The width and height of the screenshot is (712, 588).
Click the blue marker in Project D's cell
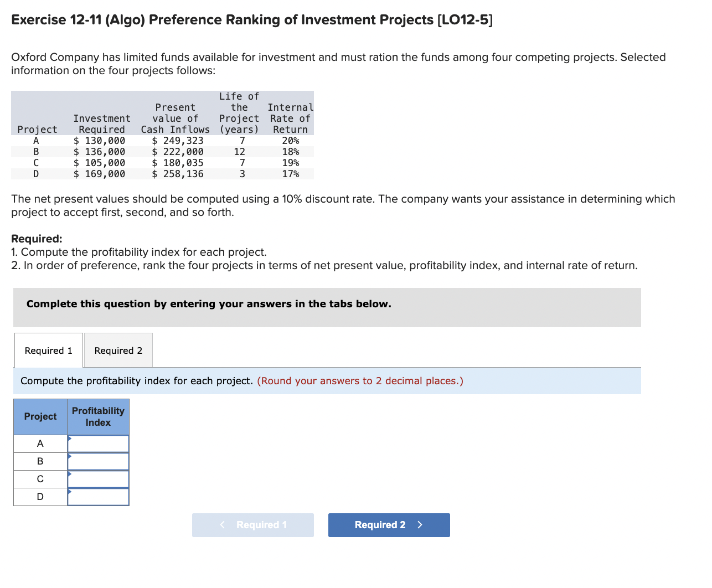pos(70,492)
